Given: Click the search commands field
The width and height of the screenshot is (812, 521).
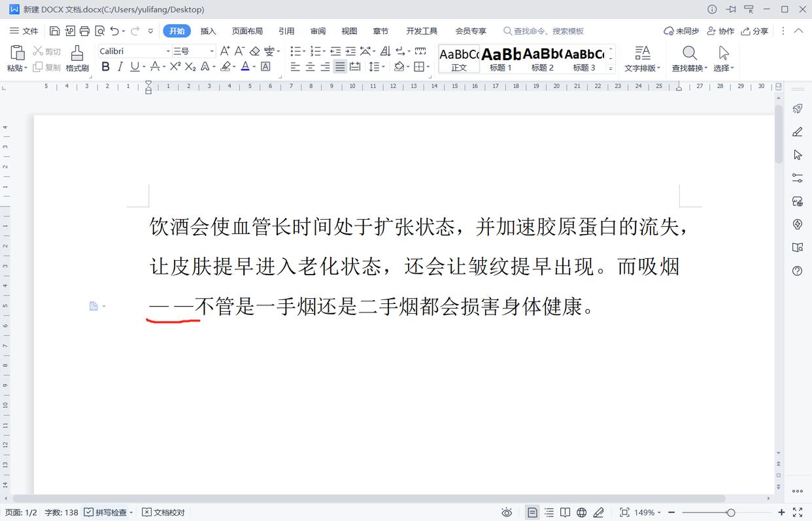Looking at the screenshot, I should pyautogui.click(x=543, y=31).
